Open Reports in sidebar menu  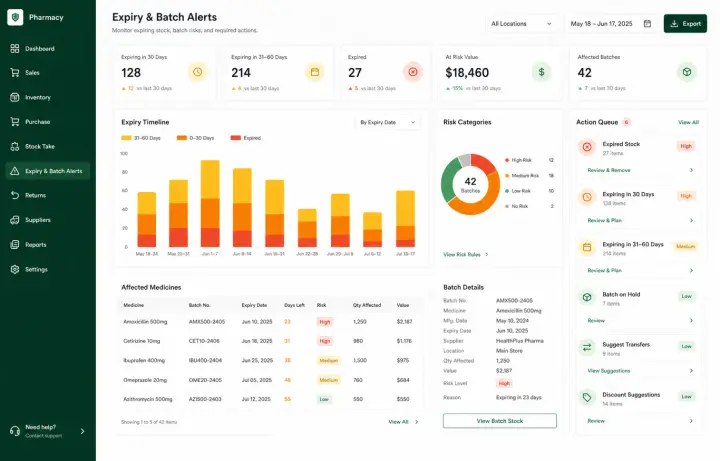tap(48, 245)
